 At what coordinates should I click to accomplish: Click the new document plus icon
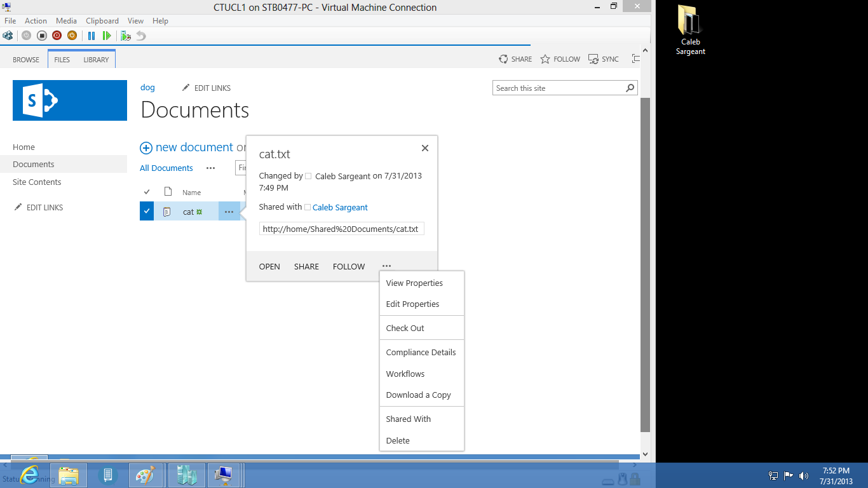point(146,148)
